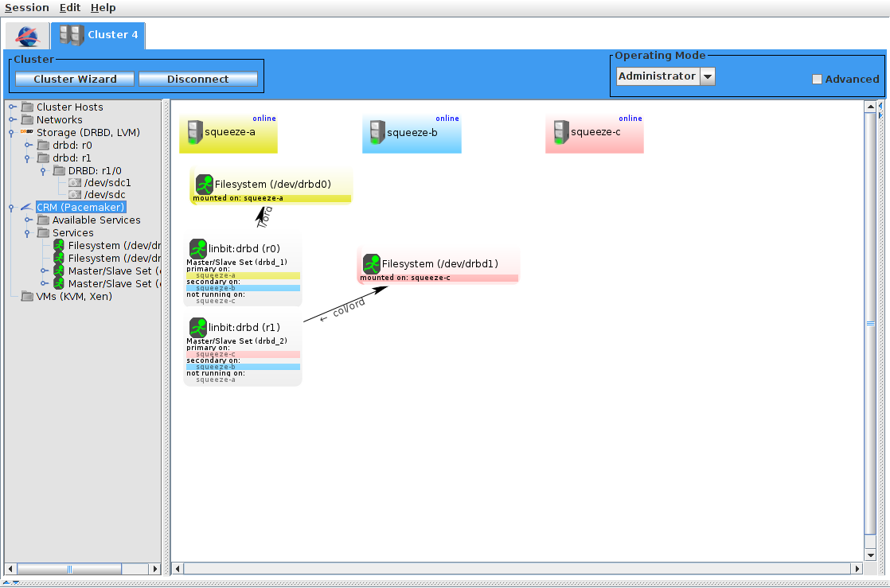
Task: Select VMs (KVM, Xen) tree item
Action: 74,296
